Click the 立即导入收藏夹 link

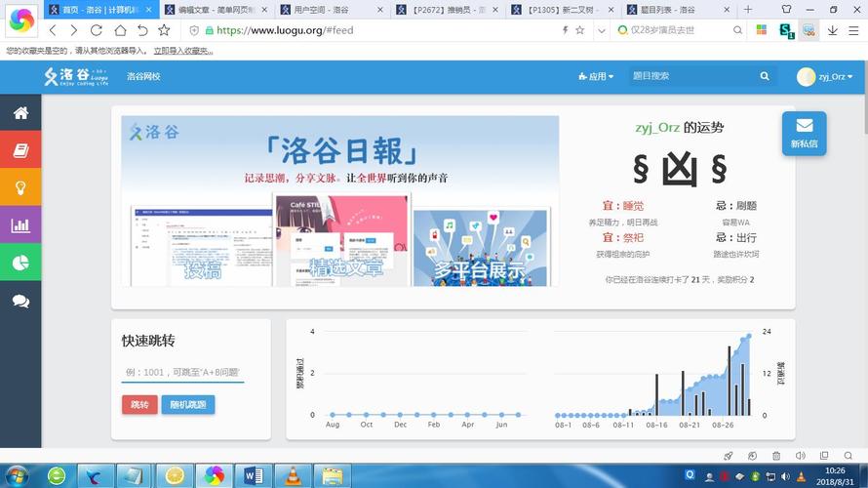coord(183,51)
